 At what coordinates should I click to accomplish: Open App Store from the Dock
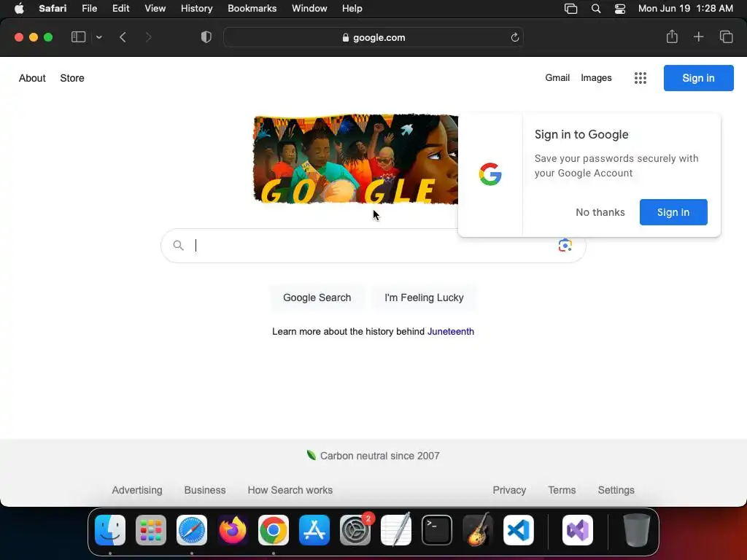[x=314, y=530]
